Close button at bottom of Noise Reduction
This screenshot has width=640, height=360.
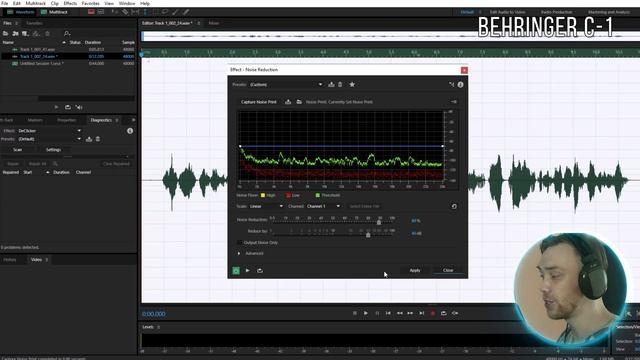[448, 270]
